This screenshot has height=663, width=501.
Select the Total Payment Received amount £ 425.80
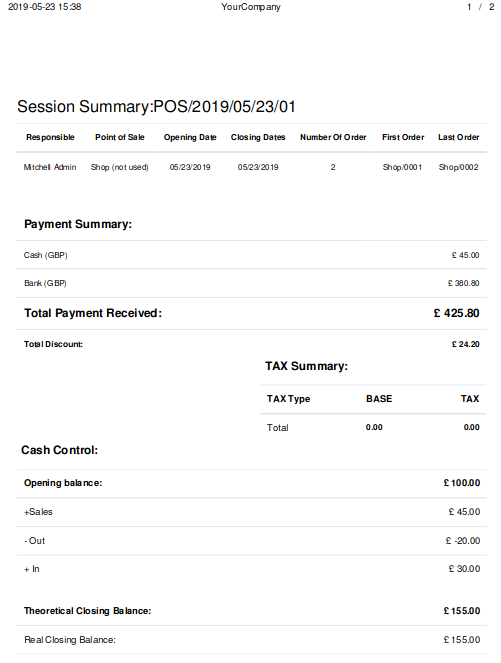click(x=456, y=313)
